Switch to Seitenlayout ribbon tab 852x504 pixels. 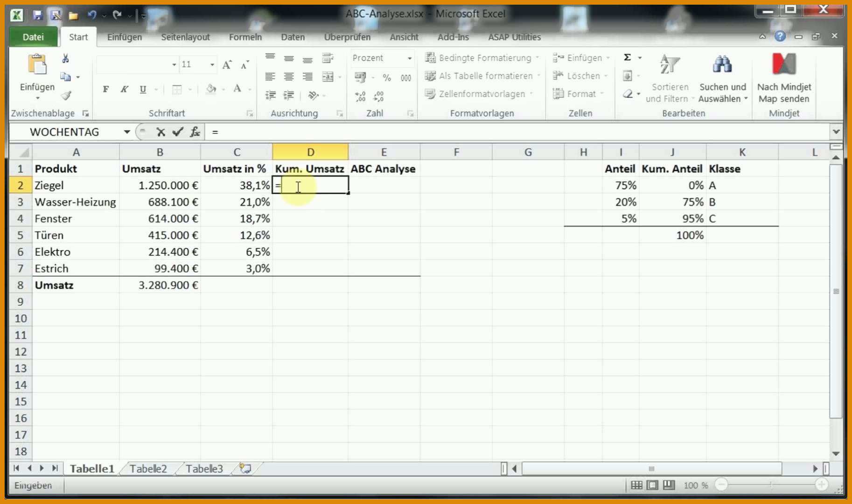(x=185, y=37)
